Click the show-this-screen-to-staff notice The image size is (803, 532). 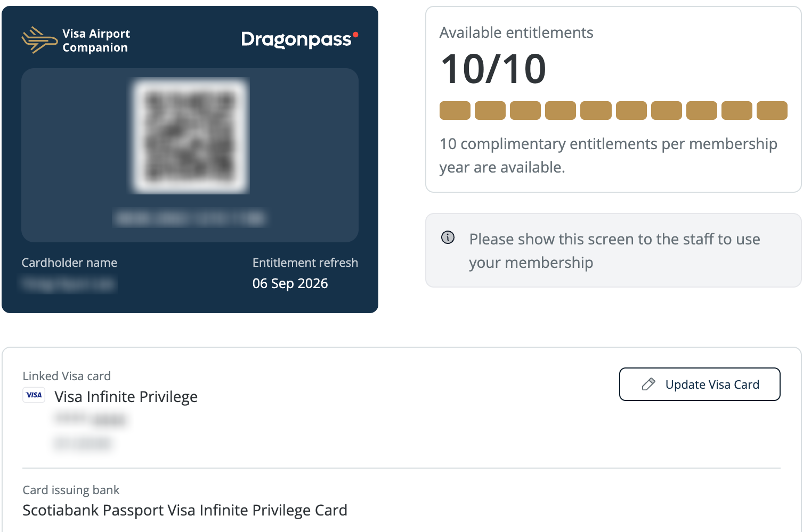tap(614, 251)
